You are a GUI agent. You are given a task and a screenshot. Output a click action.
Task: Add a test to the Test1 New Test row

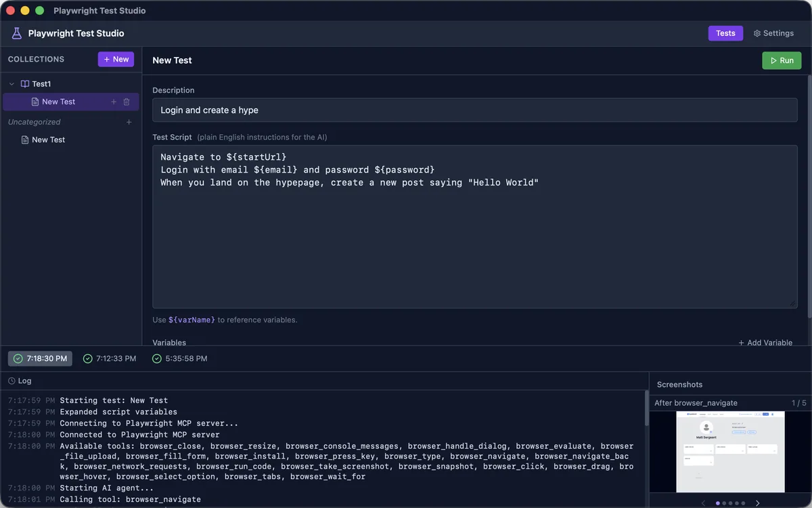(114, 102)
